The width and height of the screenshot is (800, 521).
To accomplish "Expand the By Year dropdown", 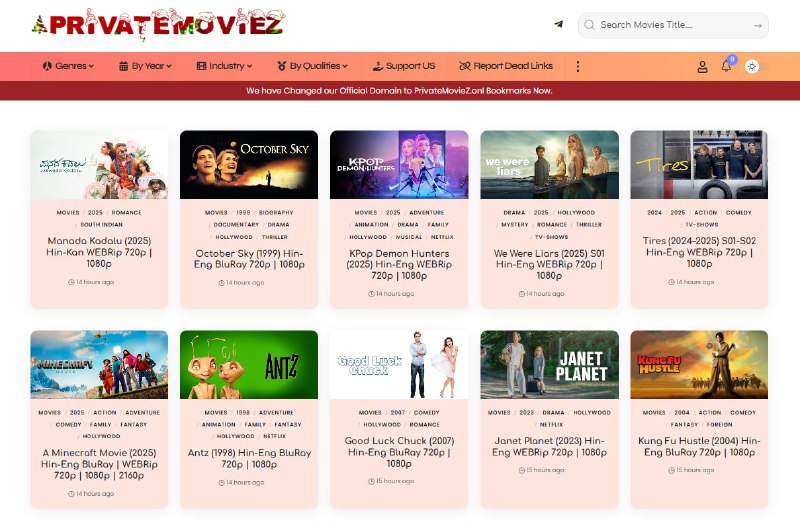I will pos(145,66).
